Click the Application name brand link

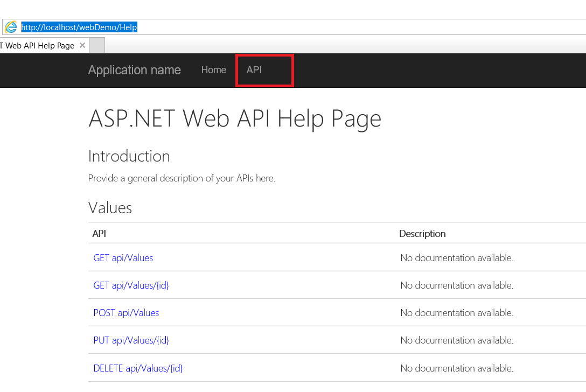coord(135,70)
